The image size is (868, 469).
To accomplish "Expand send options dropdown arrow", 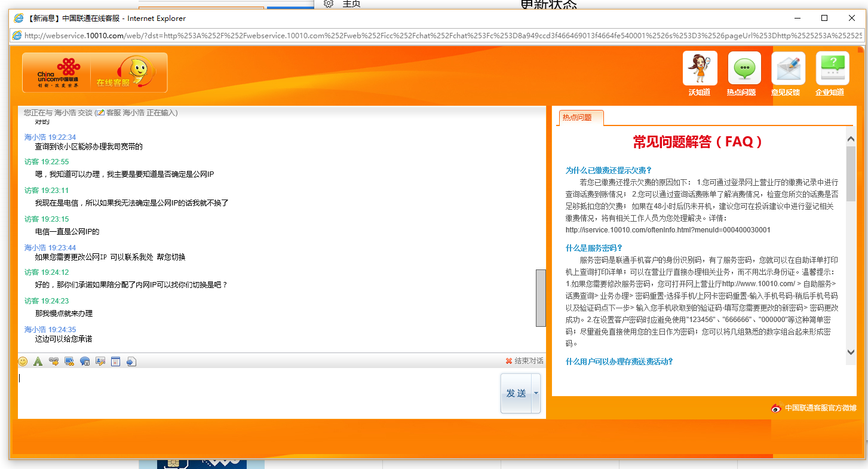I will (536, 393).
